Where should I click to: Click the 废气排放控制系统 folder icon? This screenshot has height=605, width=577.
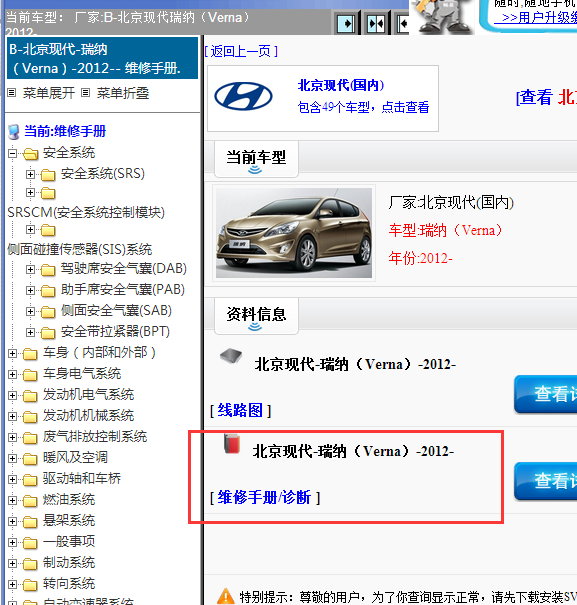pos(30,438)
